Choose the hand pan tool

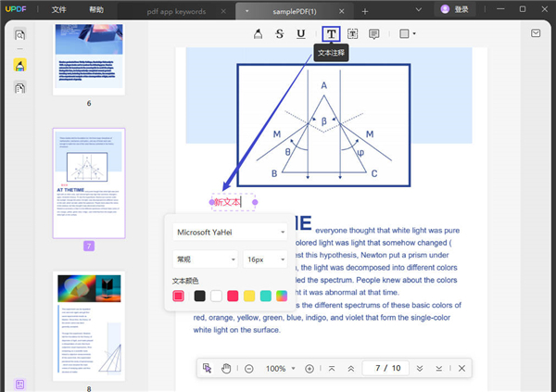pos(227,369)
